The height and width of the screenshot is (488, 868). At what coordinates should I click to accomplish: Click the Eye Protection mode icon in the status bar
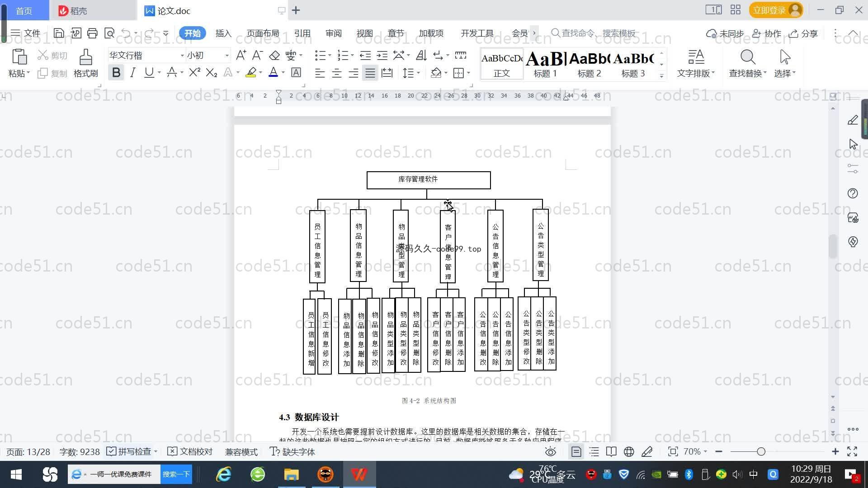[550, 451]
